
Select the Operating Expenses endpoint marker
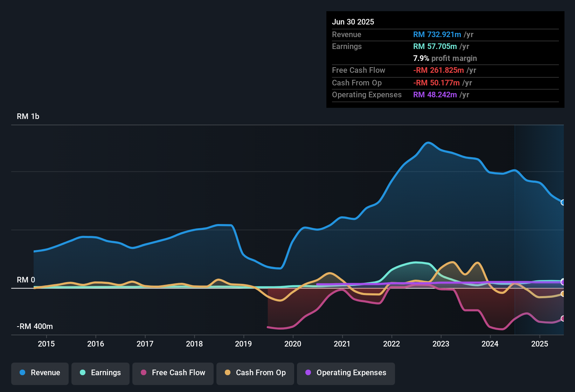[x=563, y=282]
